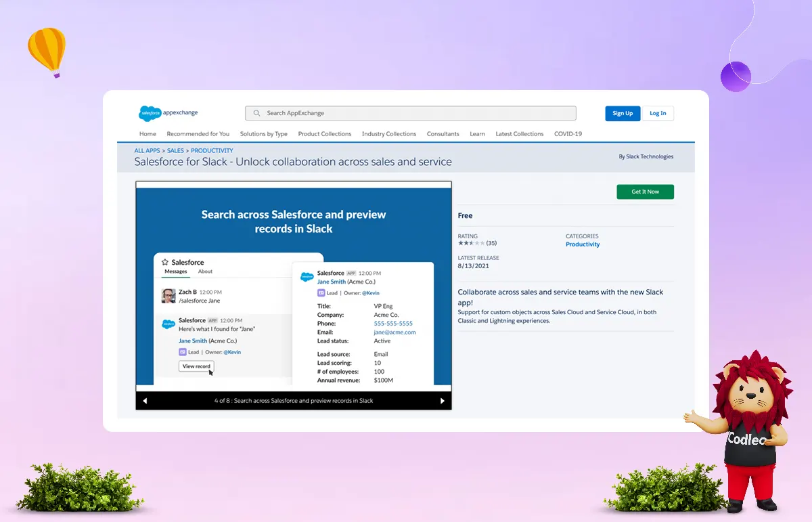Open Industry Collections

389,134
